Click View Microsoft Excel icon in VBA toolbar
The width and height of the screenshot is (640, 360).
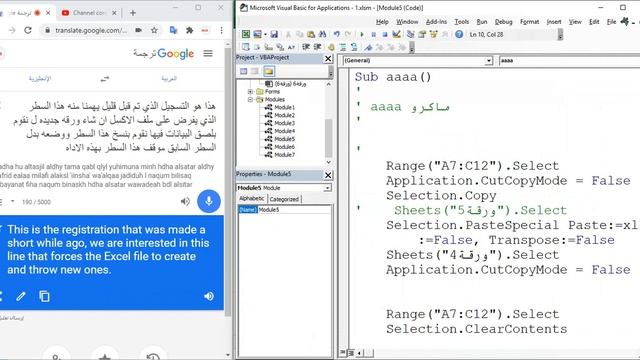(x=246, y=34)
